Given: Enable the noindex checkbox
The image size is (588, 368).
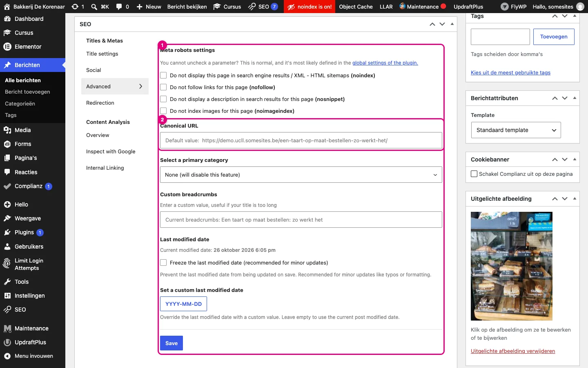Looking at the screenshot, I should (x=163, y=75).
